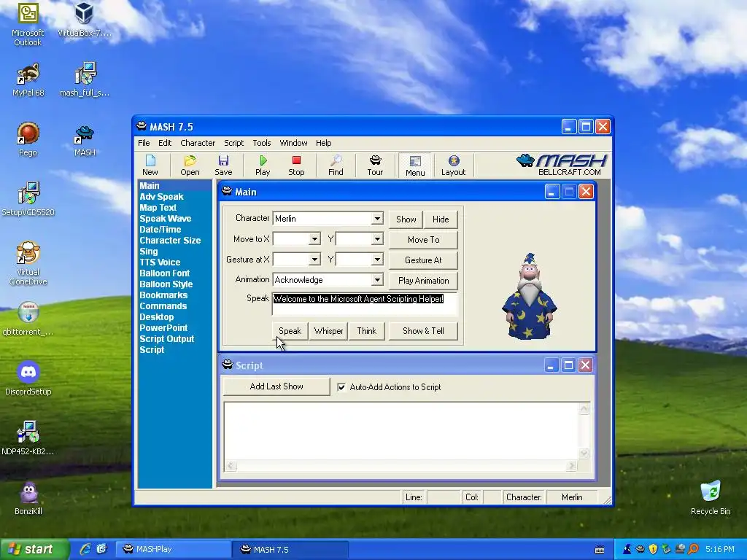The height and width of the screenshot is (560, 747).
Task: Select the Recycle Bin icon
Action: 711,498
